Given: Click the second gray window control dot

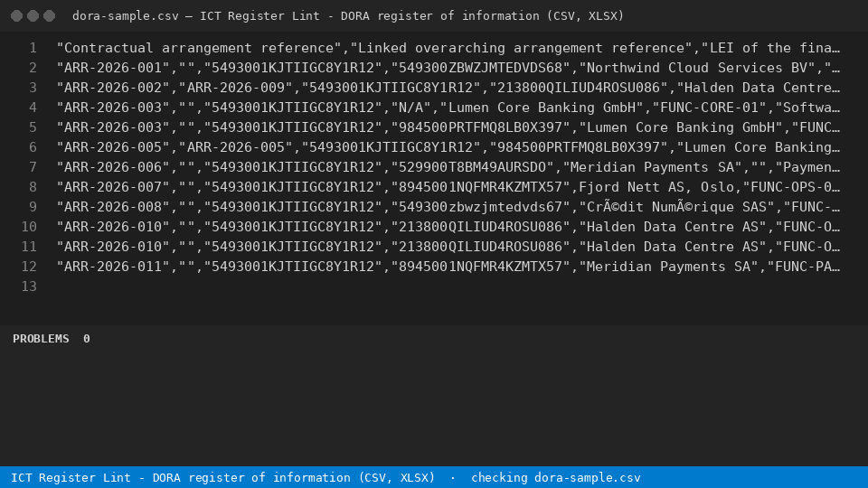Looking at the screenshot, I should (x=33, y=16).
